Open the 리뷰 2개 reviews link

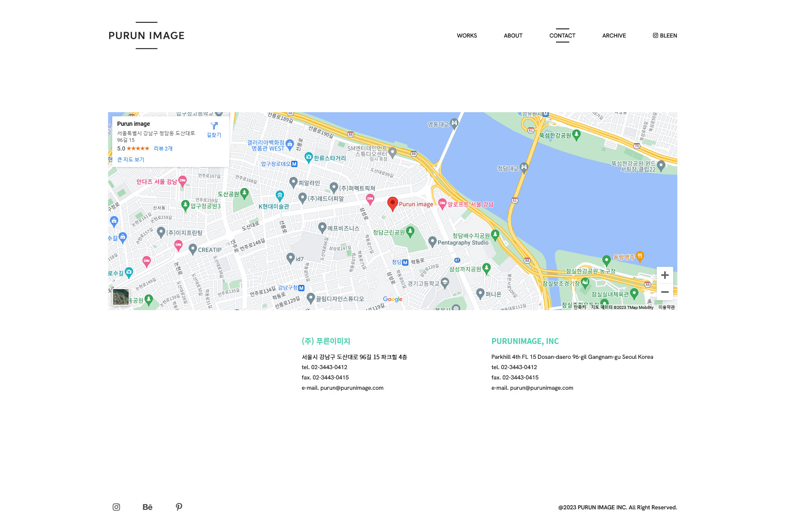click(163, 148)
